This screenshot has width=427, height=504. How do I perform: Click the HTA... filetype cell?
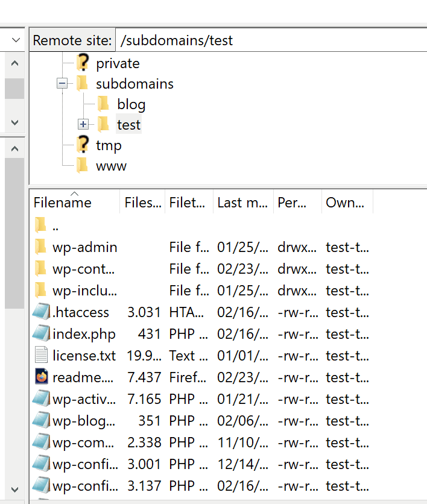(186, 312)
